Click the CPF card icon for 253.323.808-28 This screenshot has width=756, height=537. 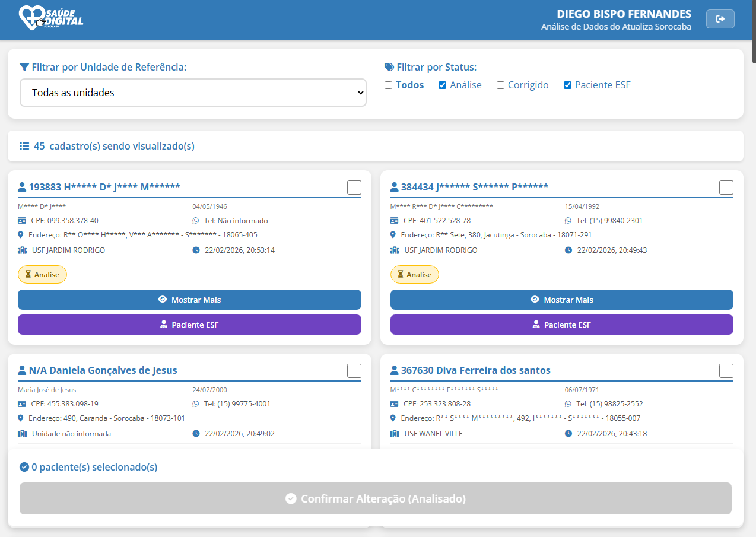pyautogui.click(x=394, y=403)
